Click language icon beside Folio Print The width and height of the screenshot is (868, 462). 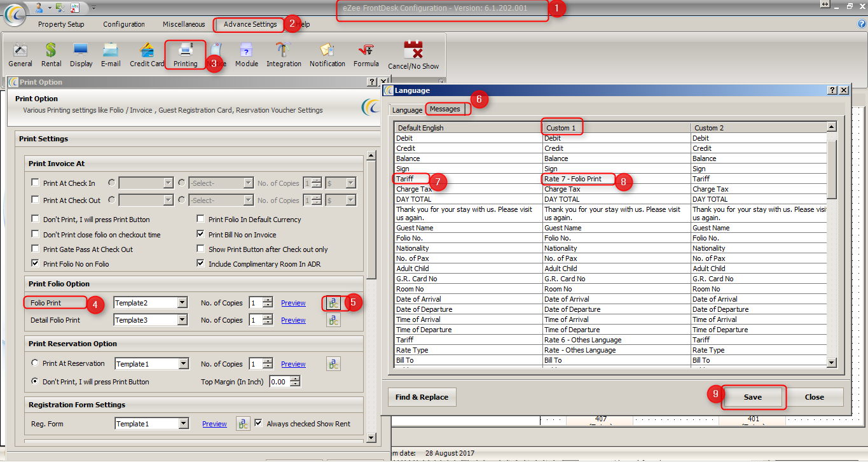pos(333,303)
